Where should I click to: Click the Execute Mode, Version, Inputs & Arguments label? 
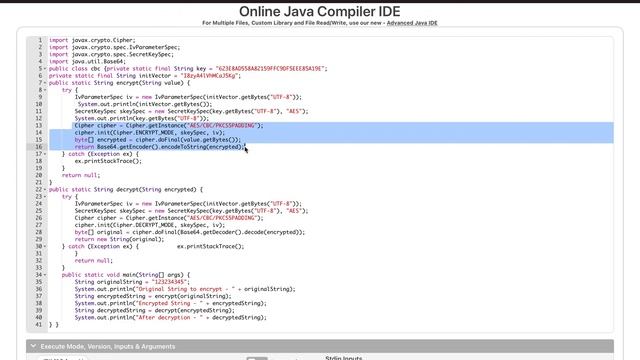tap(108, 347)
